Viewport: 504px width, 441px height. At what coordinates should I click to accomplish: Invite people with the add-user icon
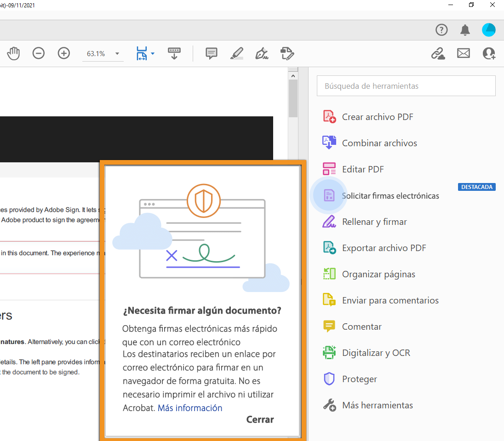pos(489,53)
